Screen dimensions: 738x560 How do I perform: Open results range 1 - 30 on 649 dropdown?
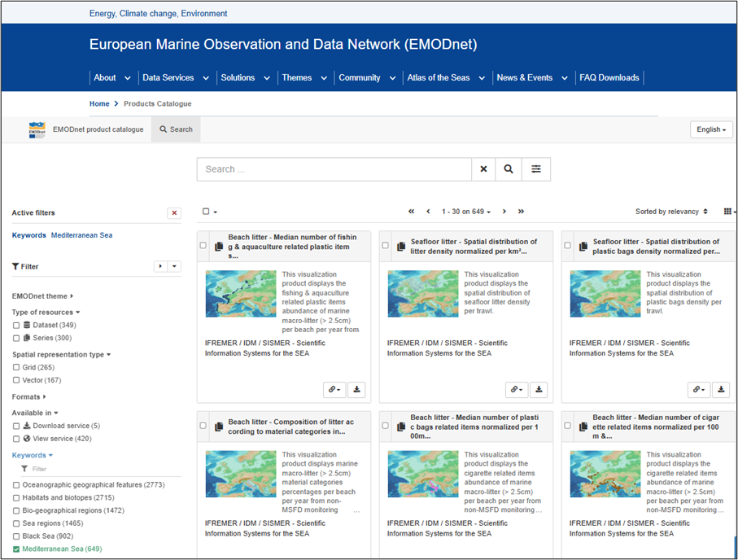point(466,212)
